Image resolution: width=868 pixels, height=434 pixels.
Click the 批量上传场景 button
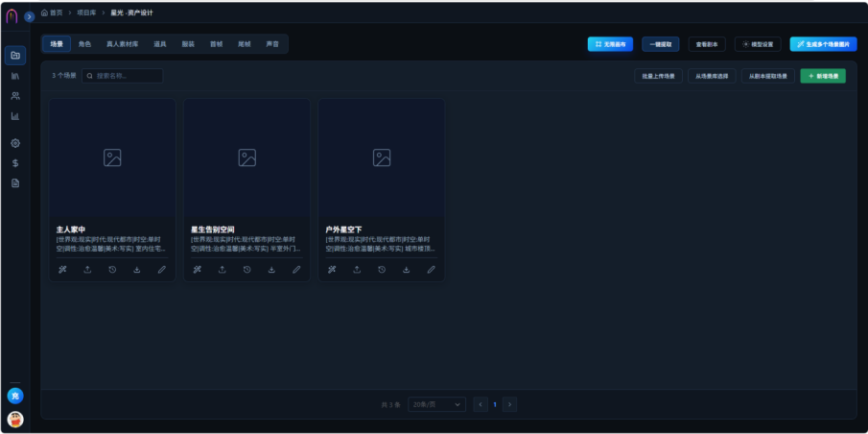click(658, 76)
